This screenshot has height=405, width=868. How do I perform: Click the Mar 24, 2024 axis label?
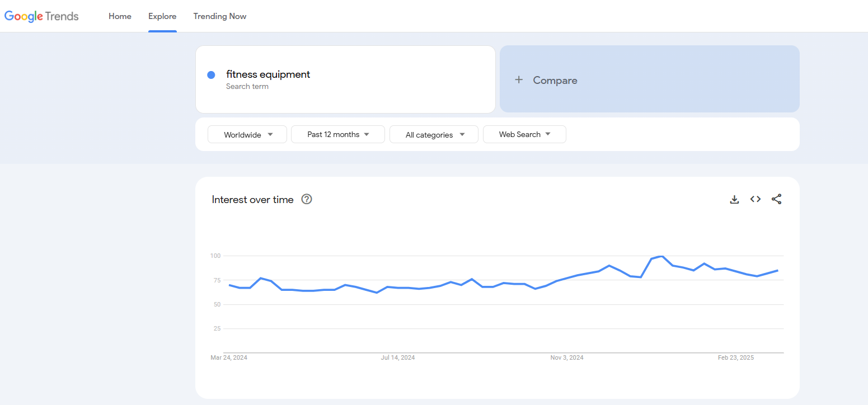[x=229, y=357]
